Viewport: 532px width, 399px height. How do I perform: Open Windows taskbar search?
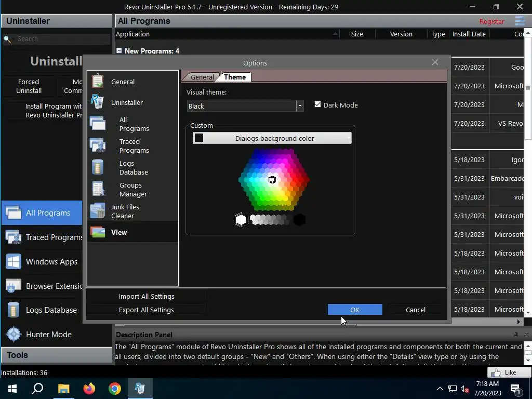(37, 389)
